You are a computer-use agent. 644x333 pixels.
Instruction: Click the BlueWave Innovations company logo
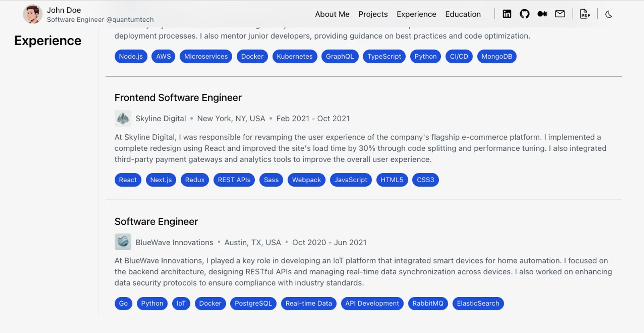pos(123,242)
